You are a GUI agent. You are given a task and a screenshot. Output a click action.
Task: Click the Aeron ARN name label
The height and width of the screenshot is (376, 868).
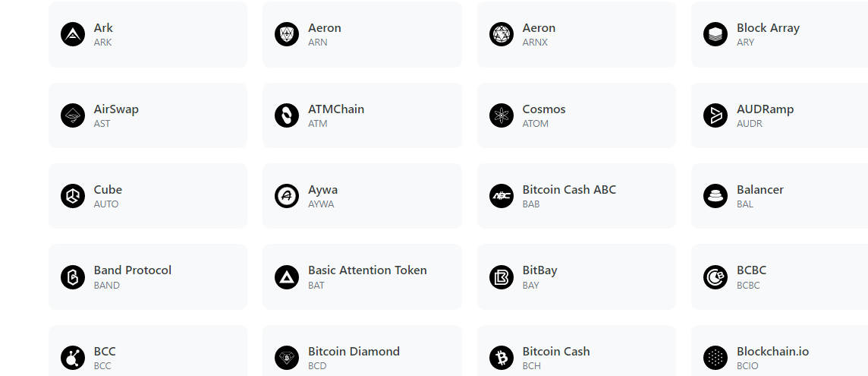pos(325,28)
